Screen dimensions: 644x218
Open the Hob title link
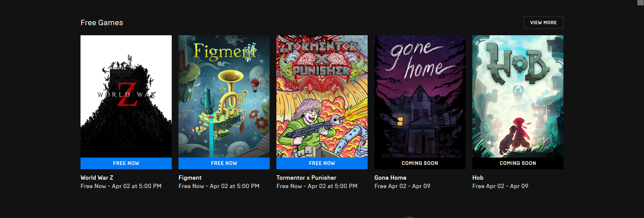click(478, 178)
